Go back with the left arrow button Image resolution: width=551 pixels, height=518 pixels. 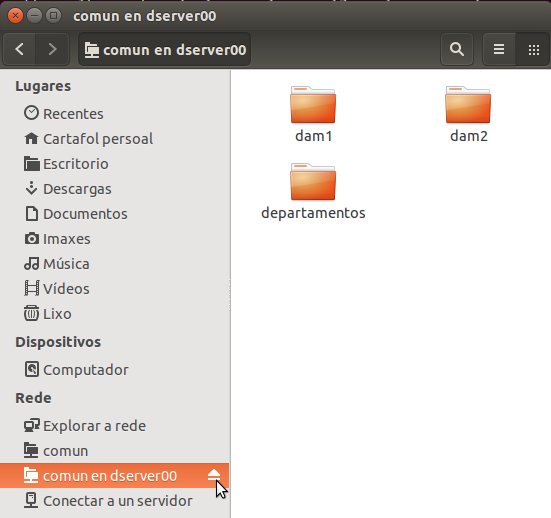20,49
